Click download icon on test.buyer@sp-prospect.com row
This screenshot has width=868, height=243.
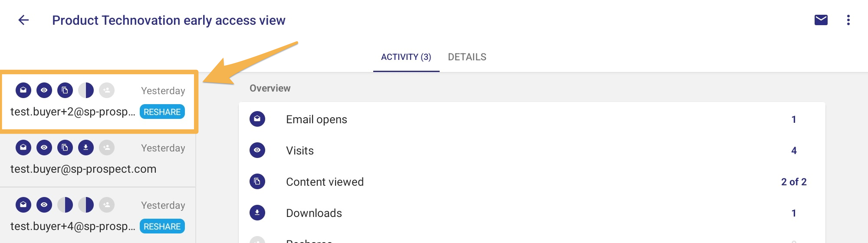[86, 148]
